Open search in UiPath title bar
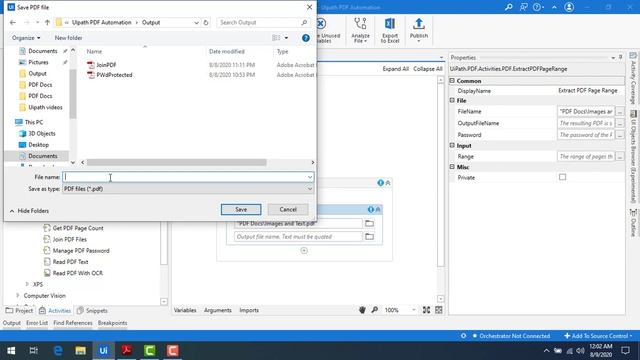 509,7
